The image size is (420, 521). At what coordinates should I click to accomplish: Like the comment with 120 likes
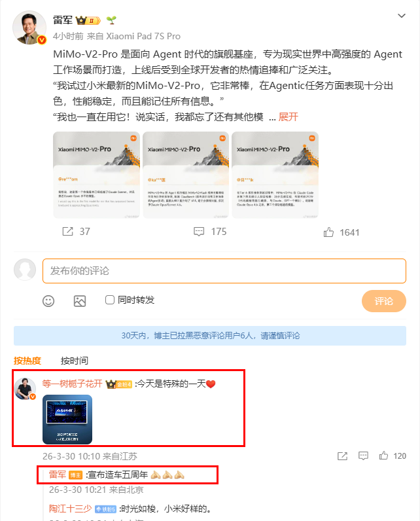(x=383, y=456)
